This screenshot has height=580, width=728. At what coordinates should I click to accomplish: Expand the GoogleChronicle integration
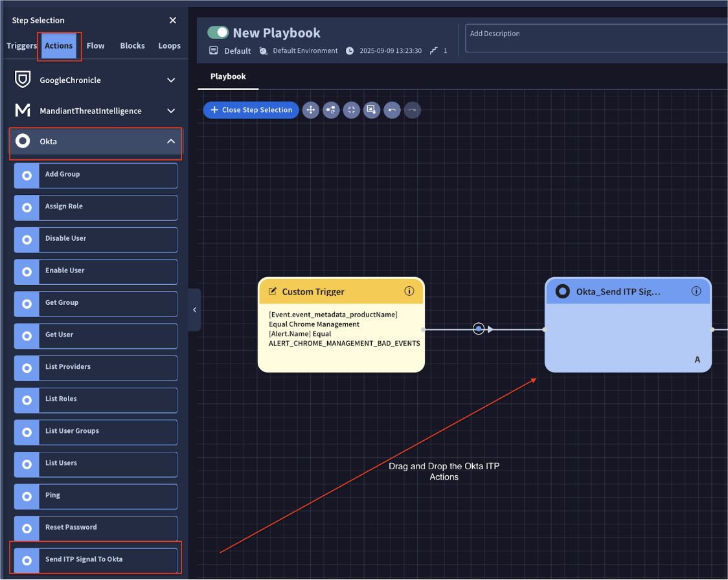click(171, 80)
